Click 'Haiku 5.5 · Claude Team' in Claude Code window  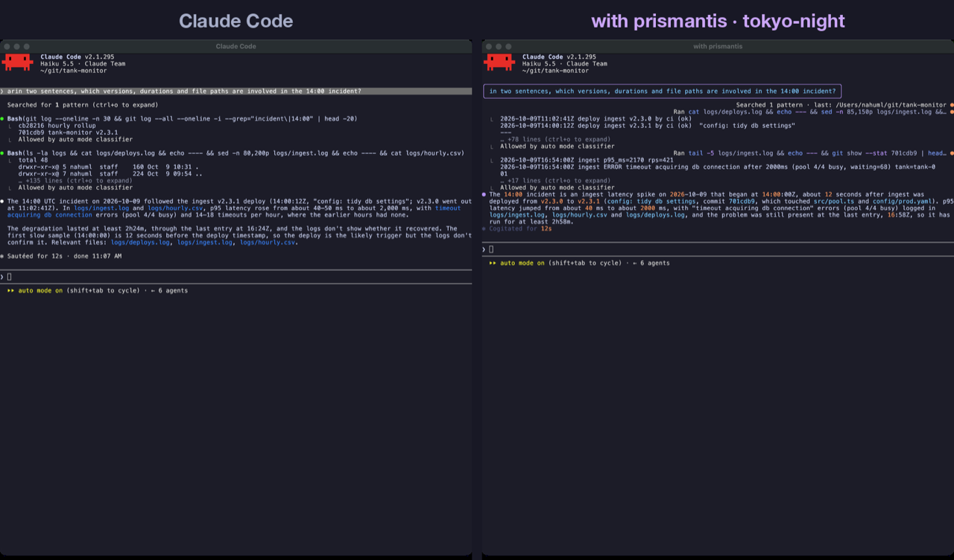(83, 63)
